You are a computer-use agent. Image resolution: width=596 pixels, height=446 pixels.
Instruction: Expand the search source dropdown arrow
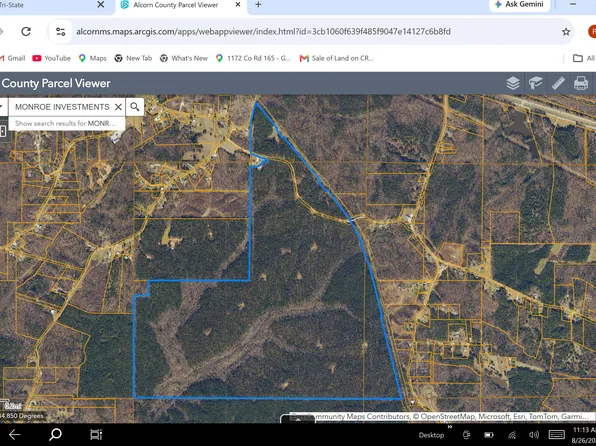(2, 107)
